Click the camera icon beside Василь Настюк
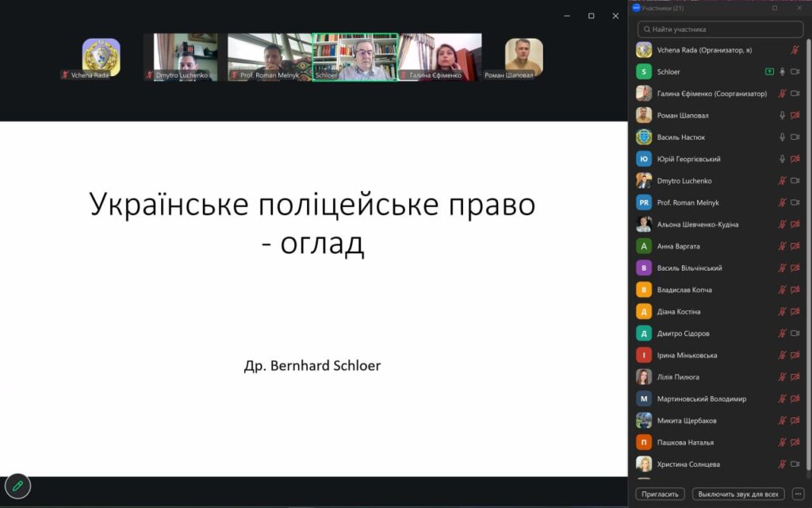The image size is (812, 508). (795, 137)
